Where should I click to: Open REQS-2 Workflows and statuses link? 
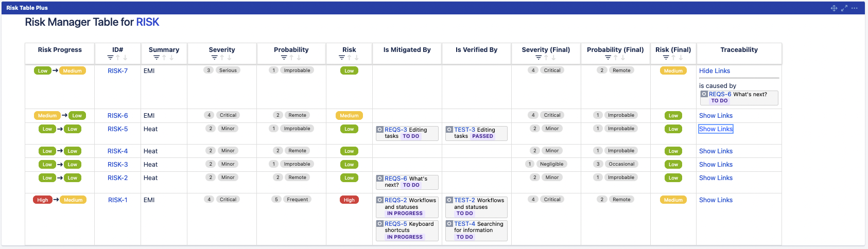(396, 200)
